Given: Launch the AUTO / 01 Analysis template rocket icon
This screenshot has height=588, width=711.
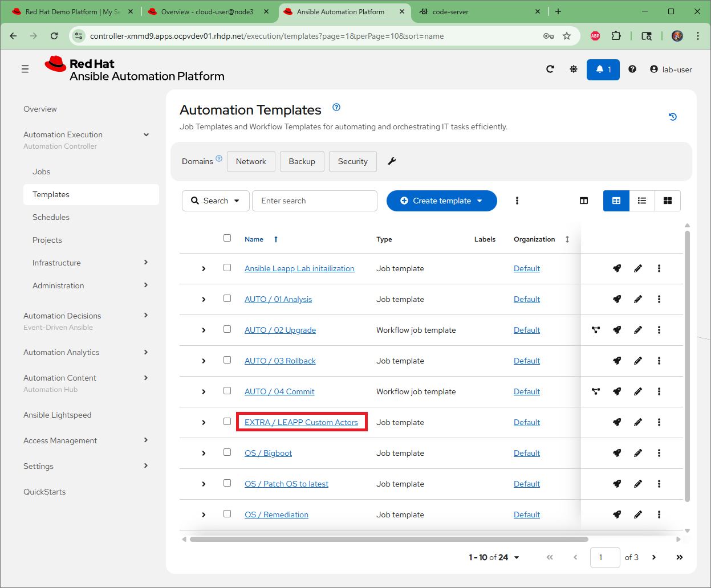Looking at the screenshot, I should coord(617,299).
